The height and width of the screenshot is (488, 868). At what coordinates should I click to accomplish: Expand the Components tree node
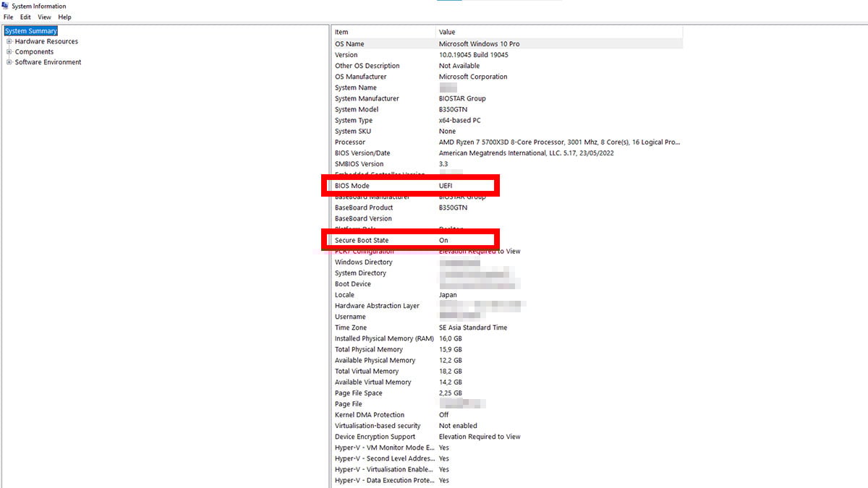click(9, 51)
